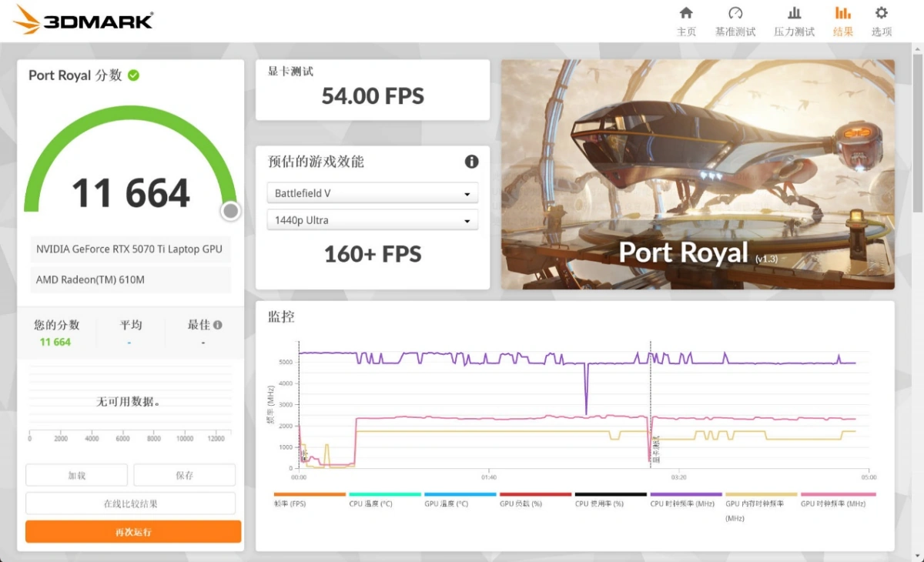Click the 3DMARK logo in header

[83, 20]
